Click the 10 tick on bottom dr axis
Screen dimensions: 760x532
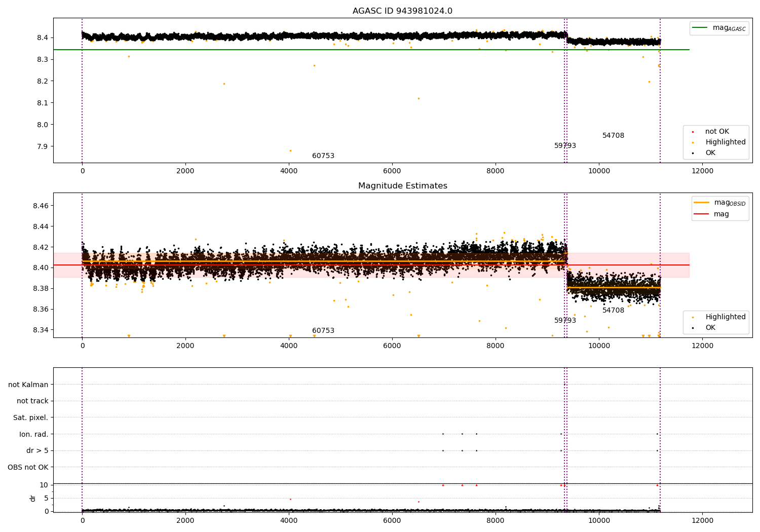pyautogui.click(x=44, y=485)
